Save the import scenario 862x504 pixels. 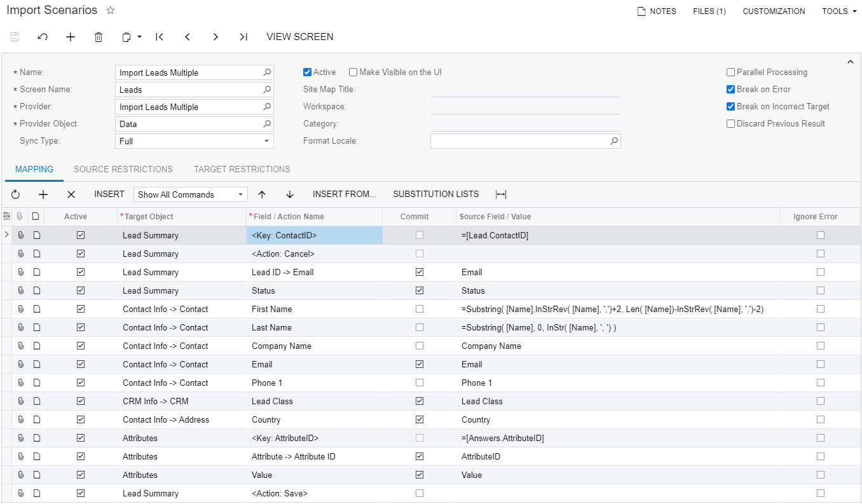click(x=14, y=37)
